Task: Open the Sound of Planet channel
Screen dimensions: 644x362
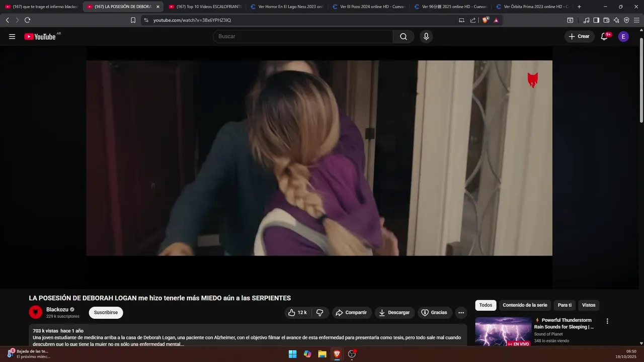Action: (x=548, y=334)
